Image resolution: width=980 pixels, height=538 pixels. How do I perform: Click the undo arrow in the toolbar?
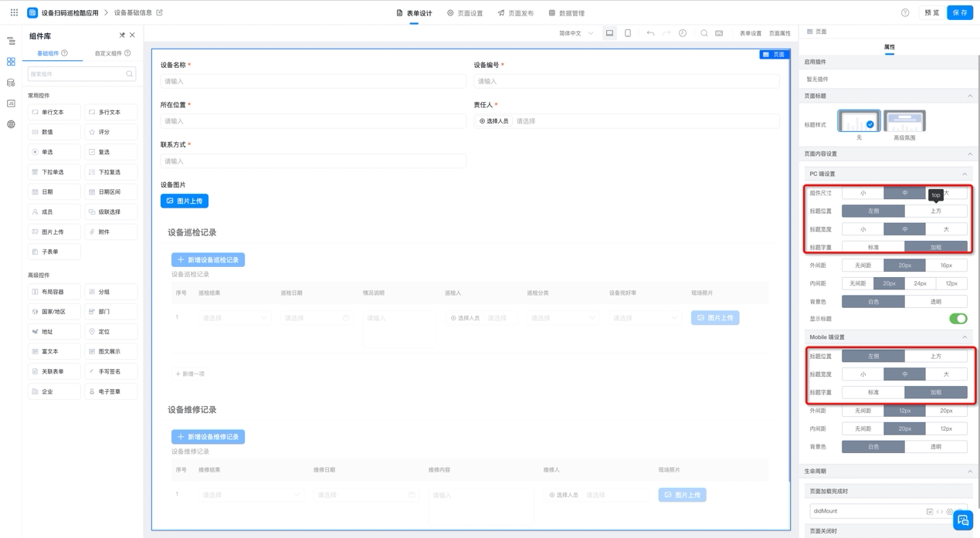[650, 33]
